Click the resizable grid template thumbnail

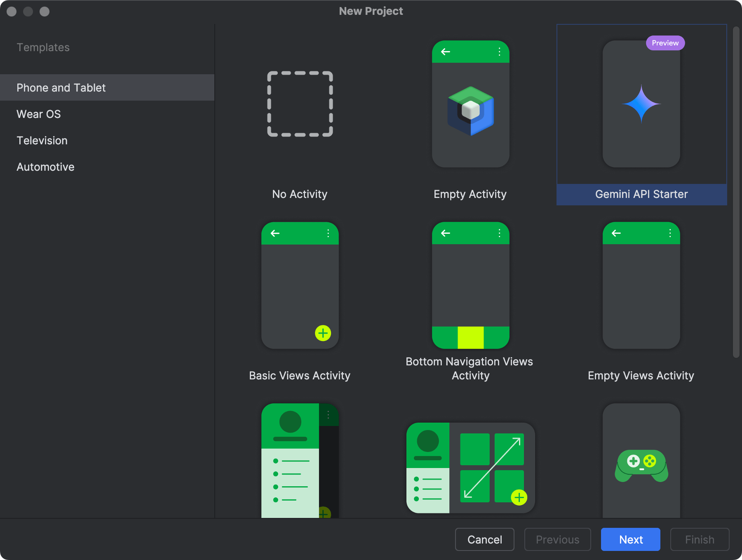[470, 467]
